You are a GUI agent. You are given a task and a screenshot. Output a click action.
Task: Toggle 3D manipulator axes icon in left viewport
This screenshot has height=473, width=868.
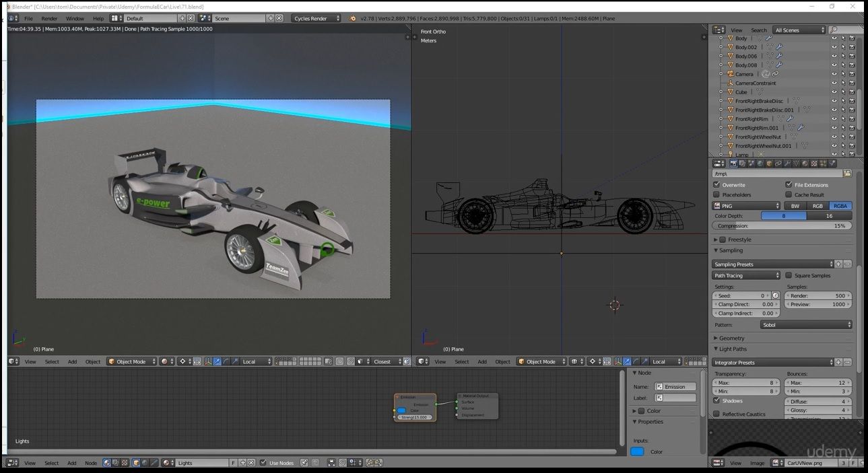[x=207, y=361]
